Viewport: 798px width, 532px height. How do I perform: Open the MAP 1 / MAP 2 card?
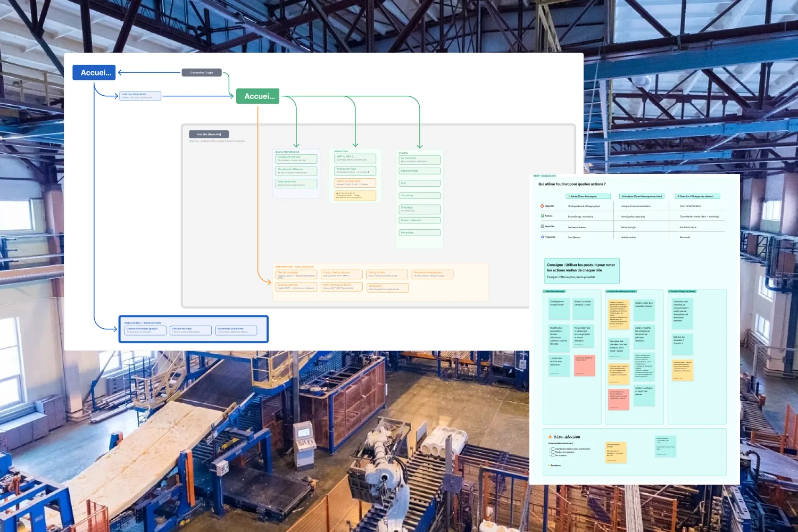355,158
